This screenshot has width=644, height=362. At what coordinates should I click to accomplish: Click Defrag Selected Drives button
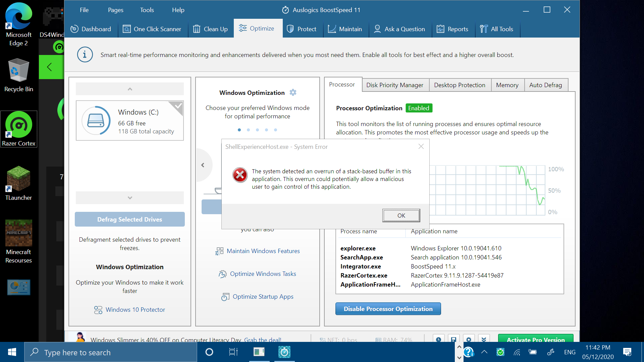tap(130, 219)
